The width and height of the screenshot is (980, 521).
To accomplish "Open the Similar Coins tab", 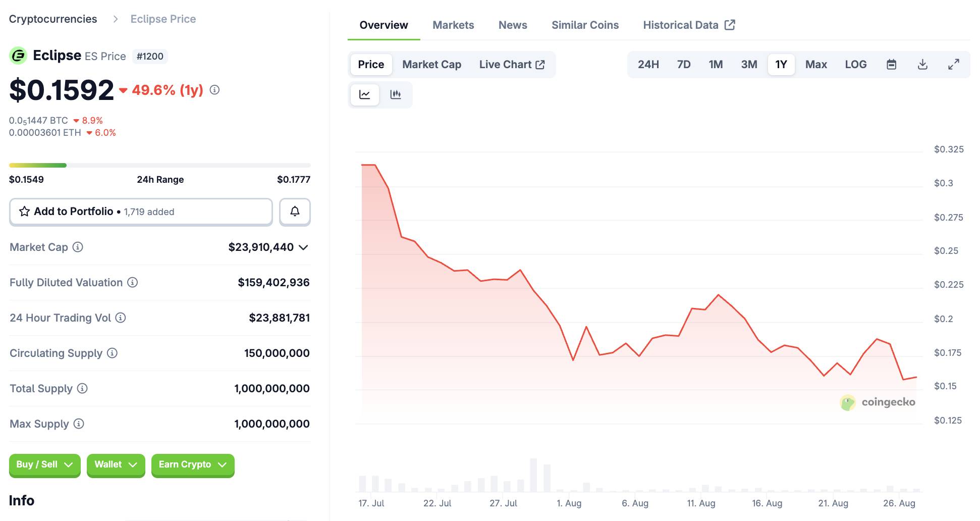I will tap(585, 25).
